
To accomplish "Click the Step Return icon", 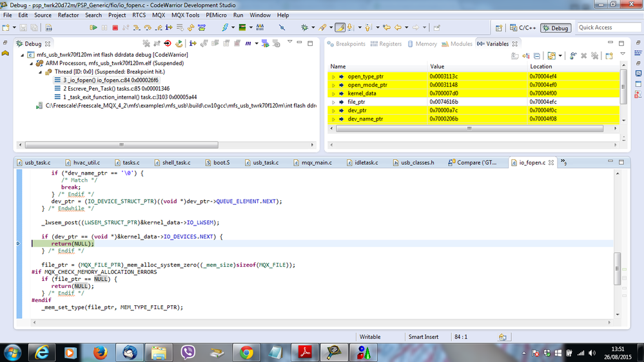I will [158, 28].
